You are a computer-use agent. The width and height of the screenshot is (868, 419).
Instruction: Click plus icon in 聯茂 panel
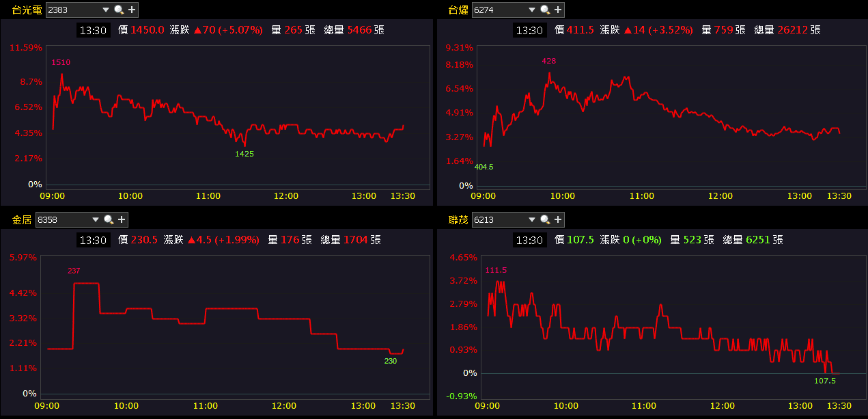tap(558, 219)
